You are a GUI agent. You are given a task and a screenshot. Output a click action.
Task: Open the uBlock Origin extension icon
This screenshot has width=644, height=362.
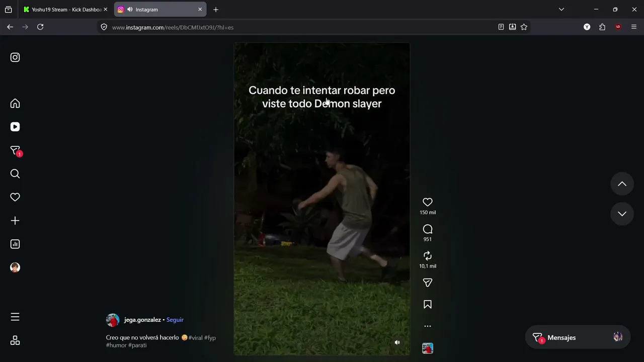618,27
